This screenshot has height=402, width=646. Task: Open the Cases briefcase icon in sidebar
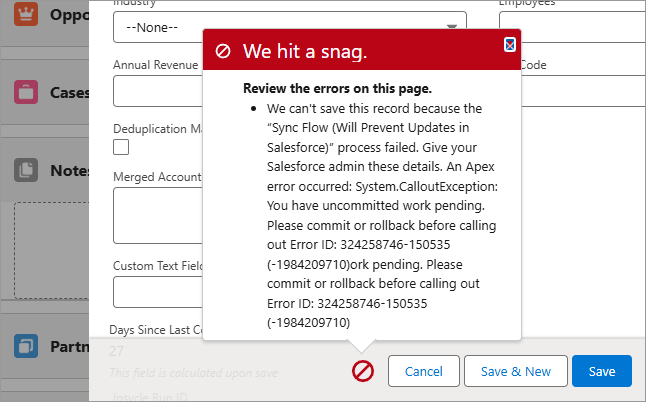tap(26, 91)
